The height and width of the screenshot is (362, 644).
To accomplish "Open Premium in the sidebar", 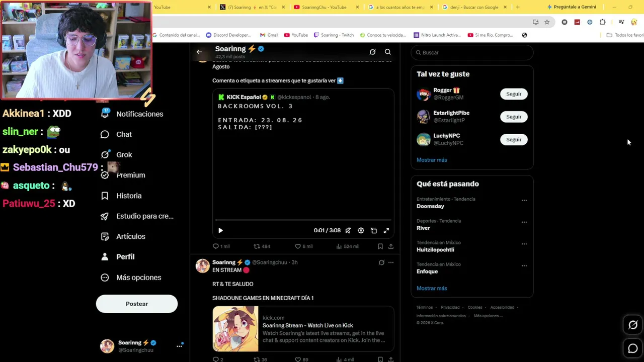I will pyautogui.click(x=123, y=175).
